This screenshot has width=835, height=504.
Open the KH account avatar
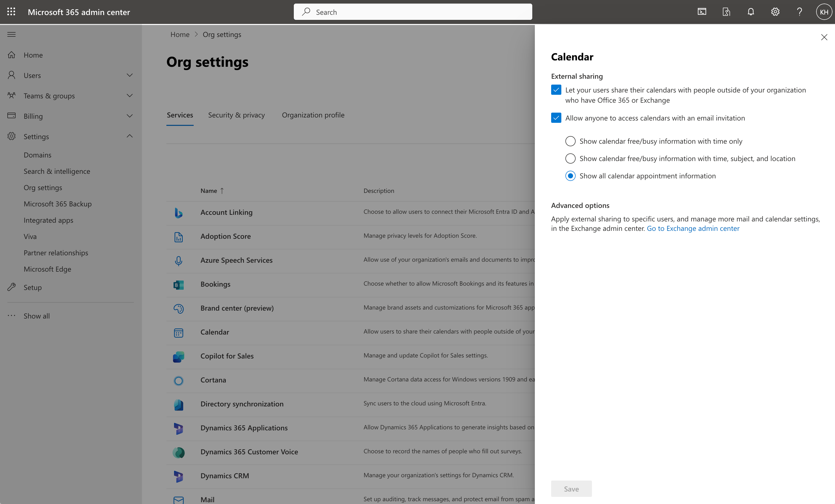point(824,11)
